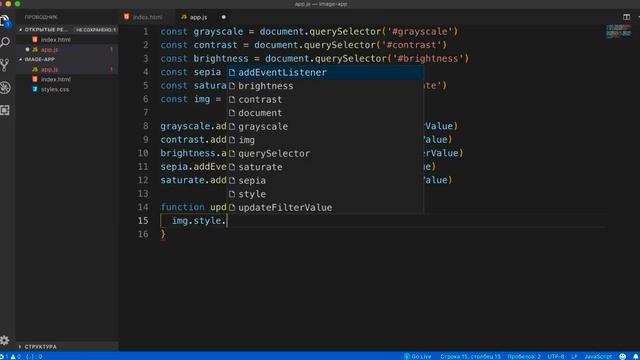Choose the updateFilterValue autocomplete suggestion
Viewport: 640px width, 360px height.
tap(325, 207)
